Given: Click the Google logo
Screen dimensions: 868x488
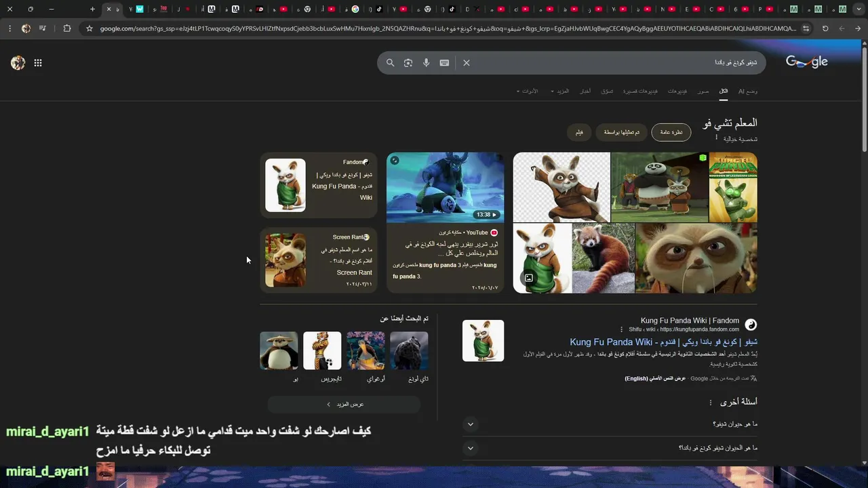Looking at the screenshot, I should tap(807, 62).
